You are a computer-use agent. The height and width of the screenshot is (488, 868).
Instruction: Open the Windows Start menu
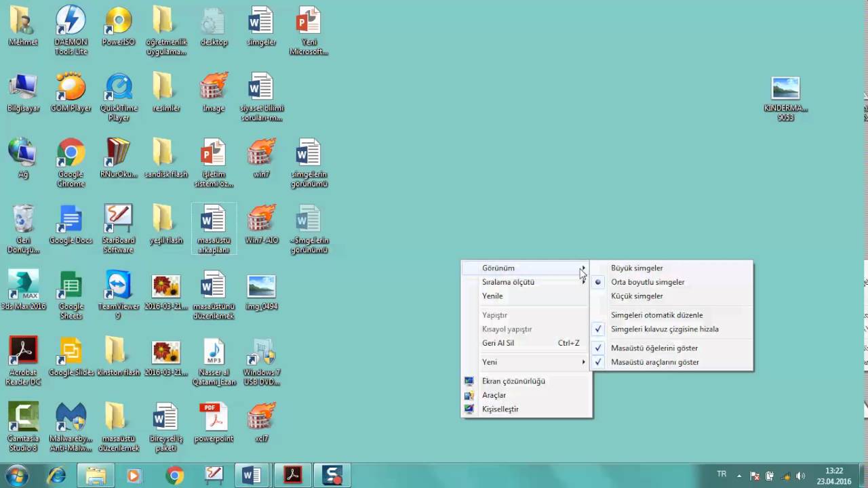(16, 476)
